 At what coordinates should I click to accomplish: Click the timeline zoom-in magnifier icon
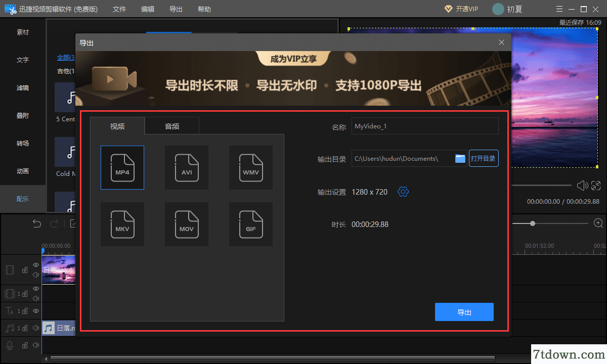click(598, 223)
